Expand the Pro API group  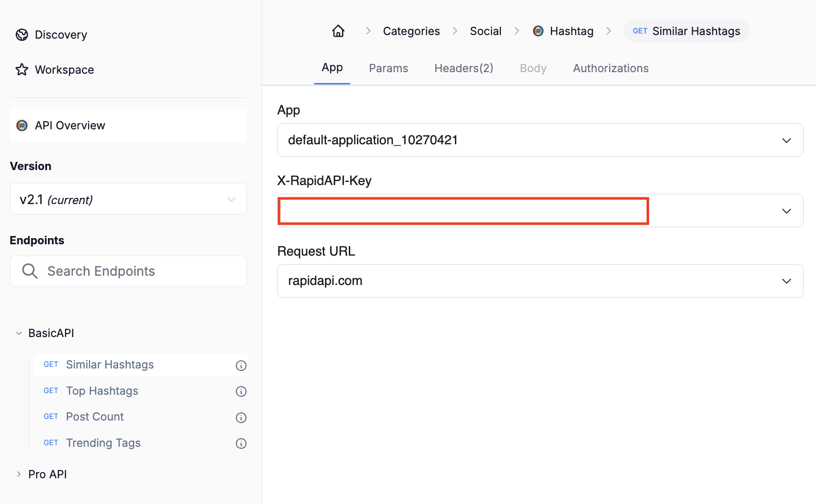point(19,474)
